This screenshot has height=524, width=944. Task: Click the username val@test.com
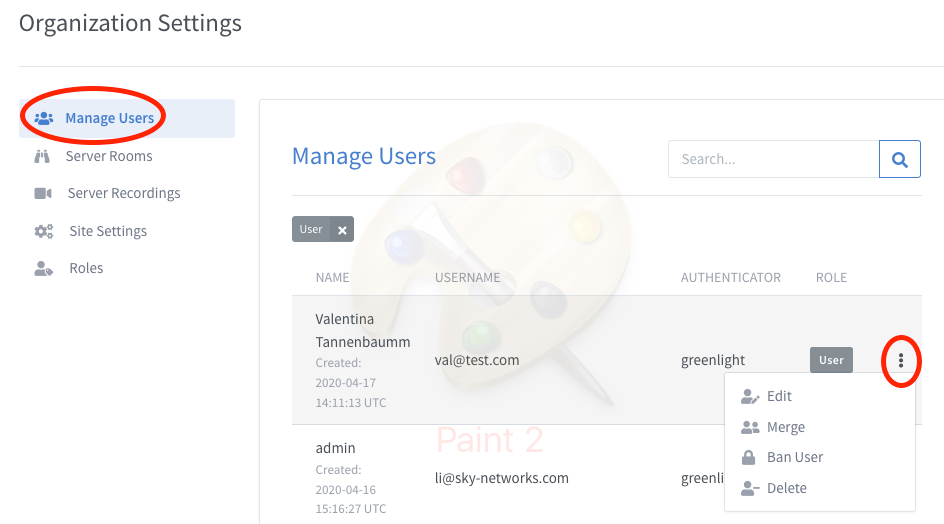coord(477,360)
